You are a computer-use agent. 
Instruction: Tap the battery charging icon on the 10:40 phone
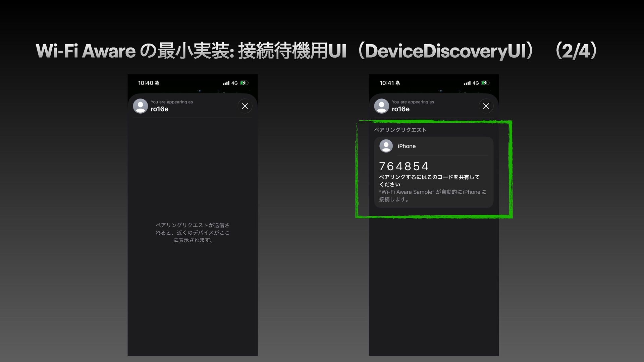click(244, 83)
